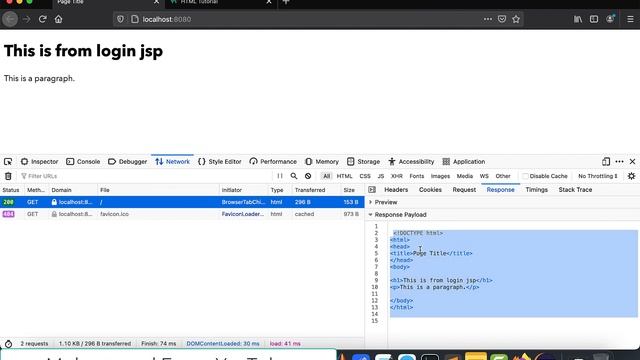
Task: Save page to Pocket
Action: (502, 19)
